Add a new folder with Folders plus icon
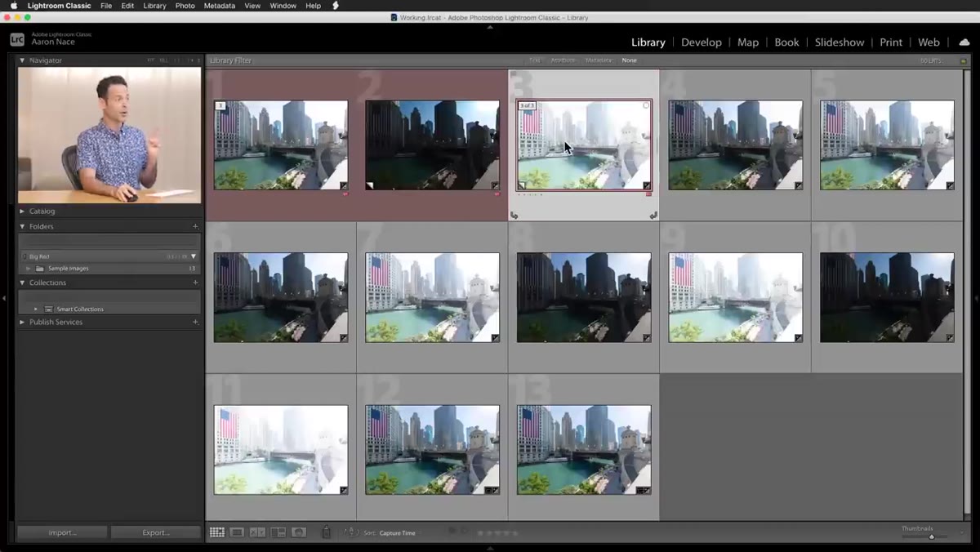Image resolution: width=980 pixels, height=552 pixels. 195,226
